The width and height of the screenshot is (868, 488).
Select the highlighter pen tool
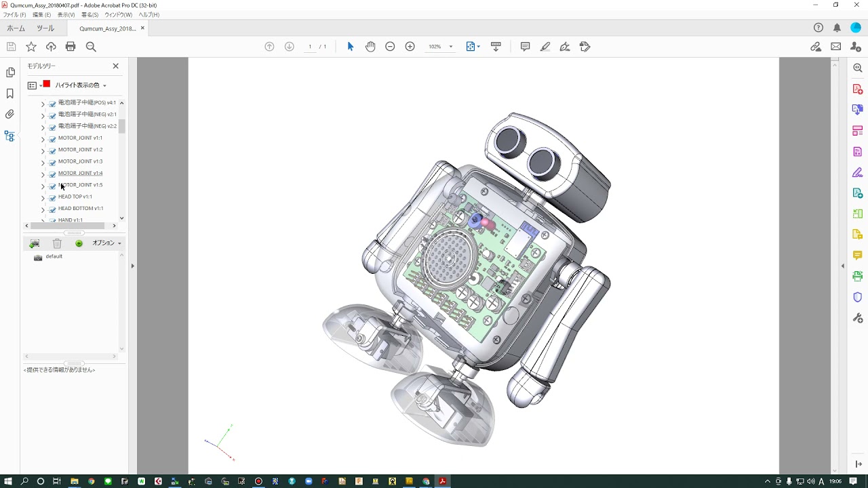[545, 47]
